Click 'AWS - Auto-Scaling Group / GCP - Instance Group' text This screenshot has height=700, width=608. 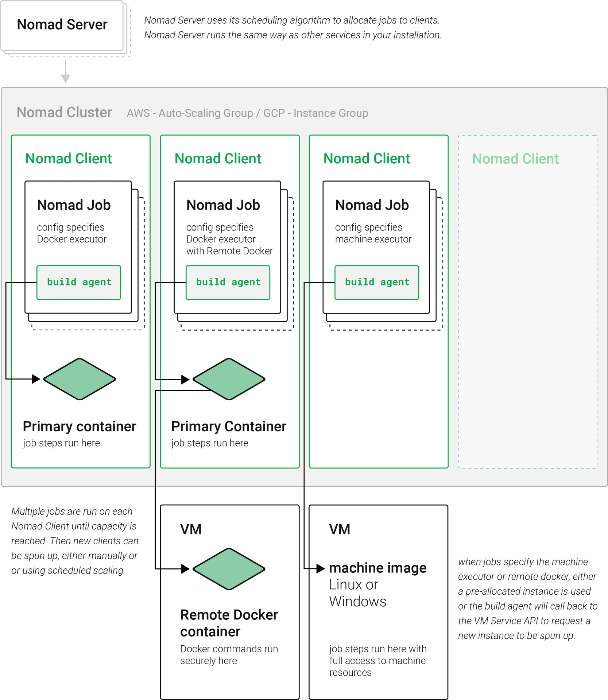(x=247, y=113)
